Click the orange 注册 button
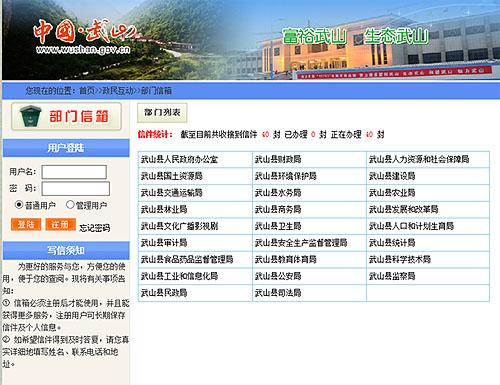This screenshot has height=385, width=500. [x=60, y=224]
